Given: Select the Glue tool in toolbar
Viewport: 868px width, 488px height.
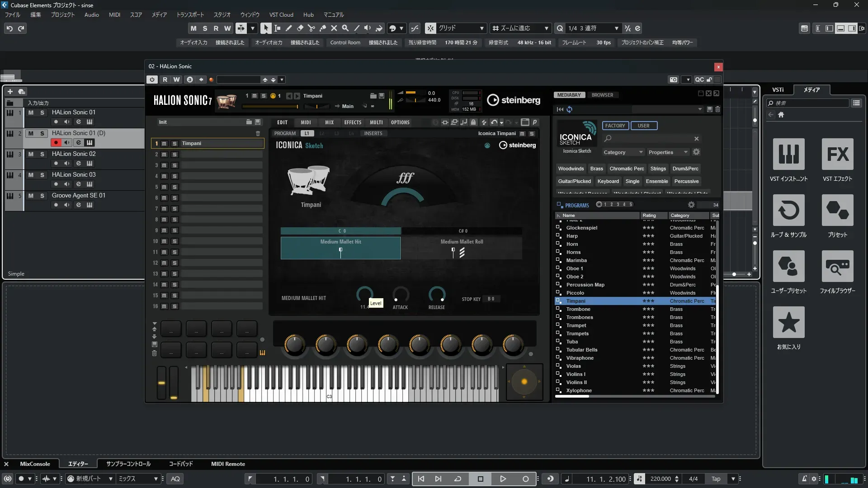Looking at the screenshot, I should click(322, 28).
